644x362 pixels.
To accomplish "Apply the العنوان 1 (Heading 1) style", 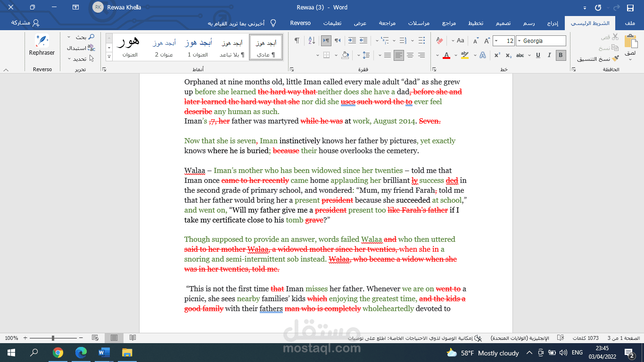I will coord(198,47).
